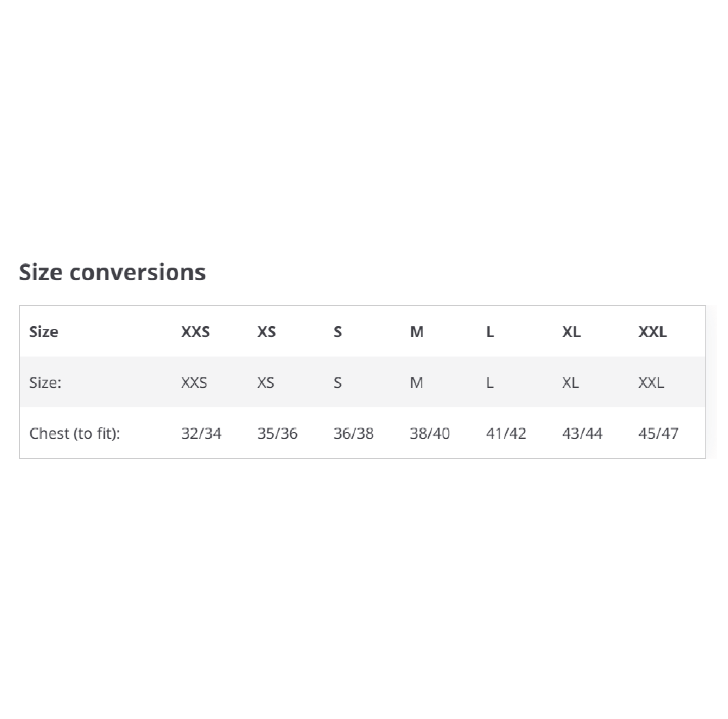This screenshot has width=728, height=719.
Task: Click the Size conversions heading
Action: point(112,273)
